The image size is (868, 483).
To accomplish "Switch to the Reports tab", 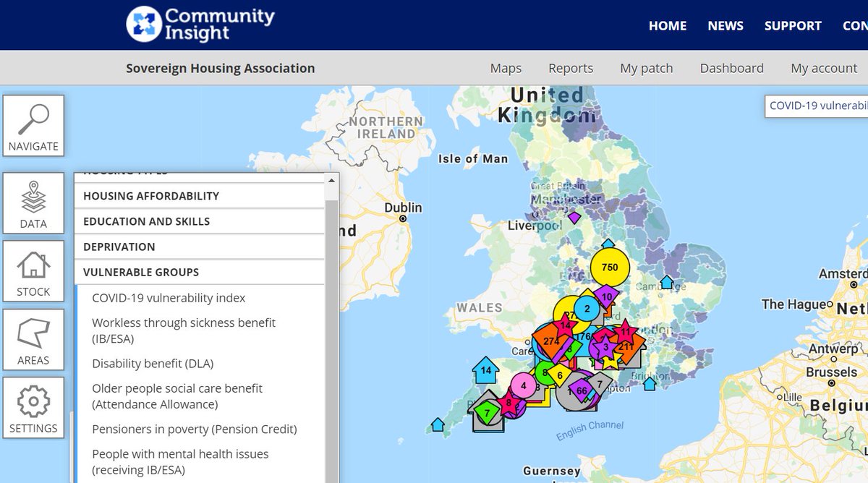I will (x=571, y=67).
